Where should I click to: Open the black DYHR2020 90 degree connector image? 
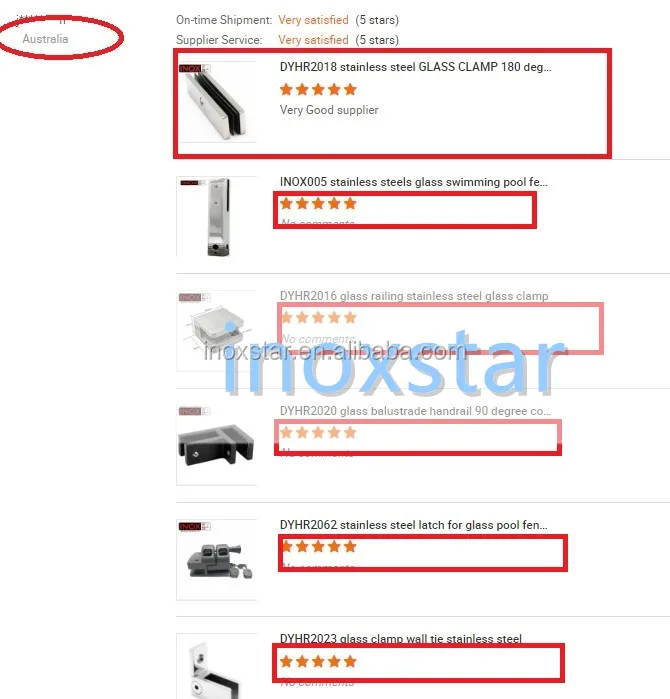click(x=217, y=445)
